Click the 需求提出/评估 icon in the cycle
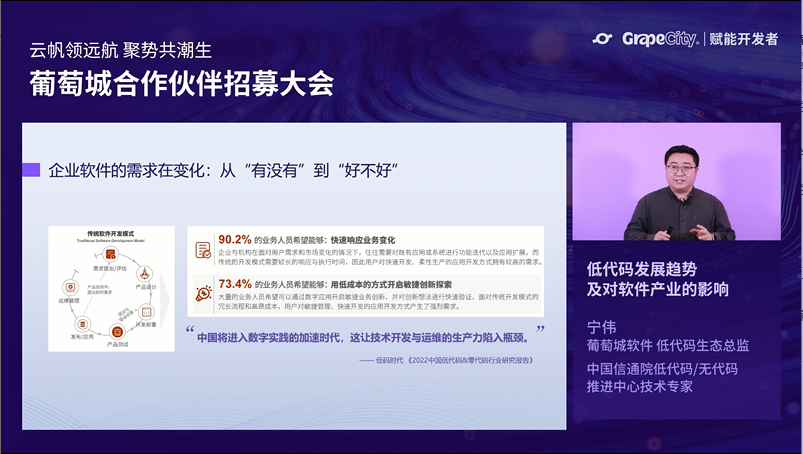803x454 pixels. pos(110,254)
